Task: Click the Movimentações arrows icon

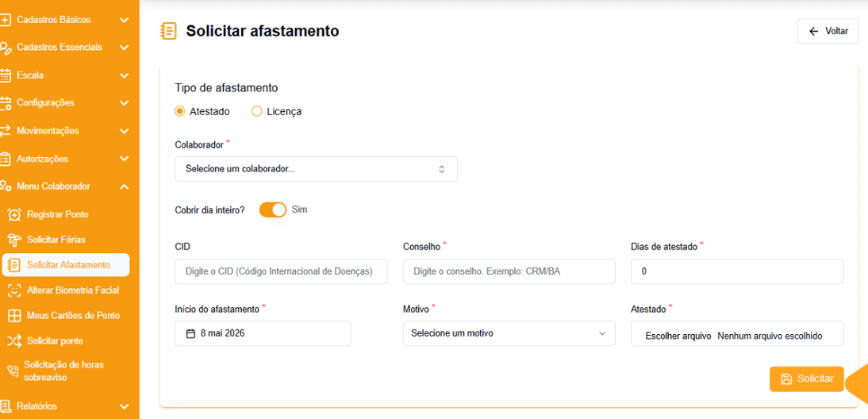Action: [x=5, y=131]
